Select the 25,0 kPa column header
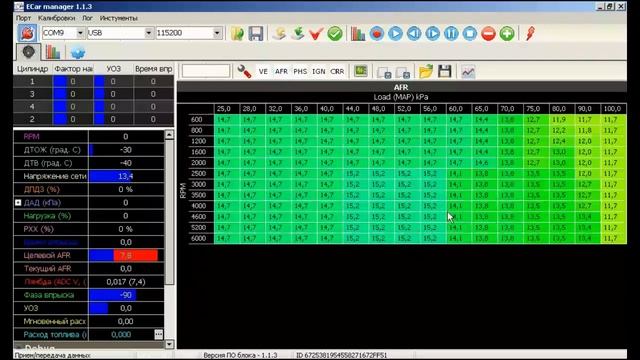Screen dimensions: 640x360 coord(224,109)
